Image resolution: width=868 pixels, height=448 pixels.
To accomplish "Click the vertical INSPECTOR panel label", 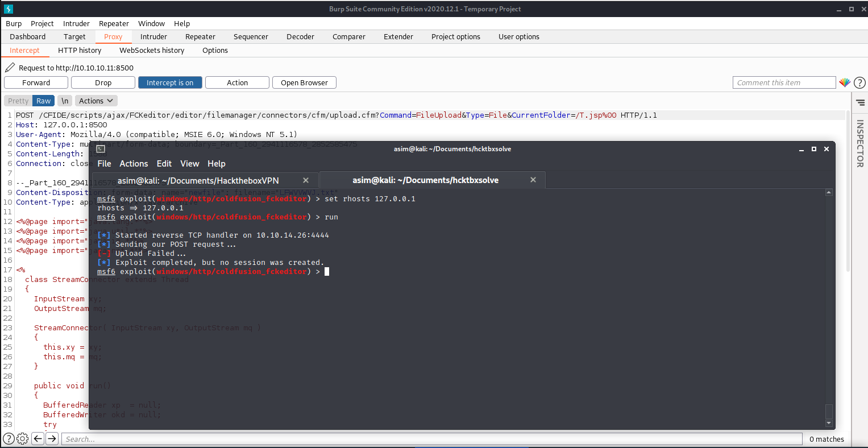I will (859, 143).
